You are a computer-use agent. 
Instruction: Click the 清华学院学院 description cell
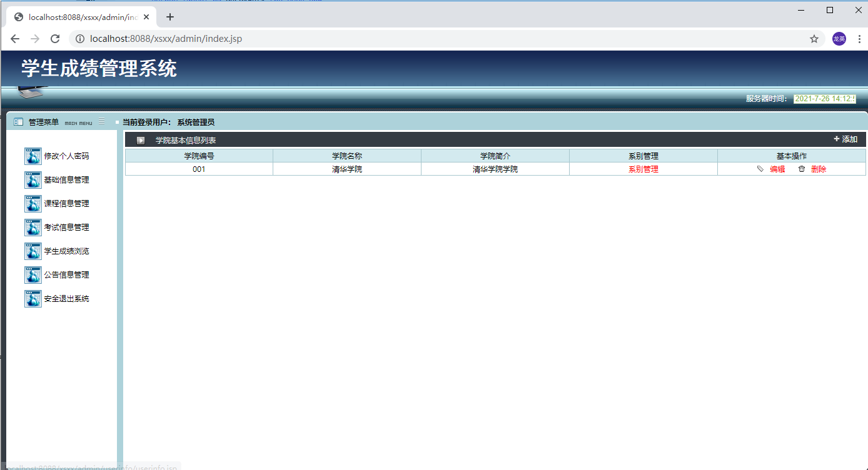pyautogui.click(x=495, y=169)
